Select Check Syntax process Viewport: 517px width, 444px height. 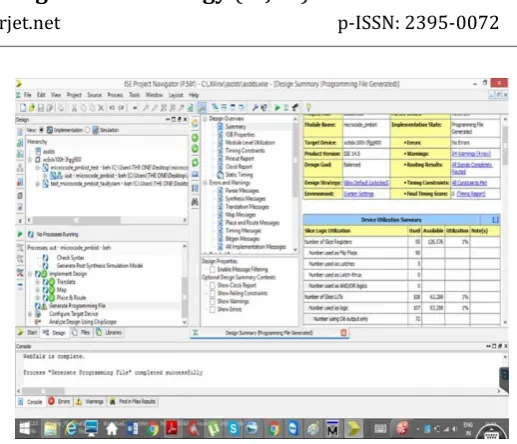coord(70,258)
